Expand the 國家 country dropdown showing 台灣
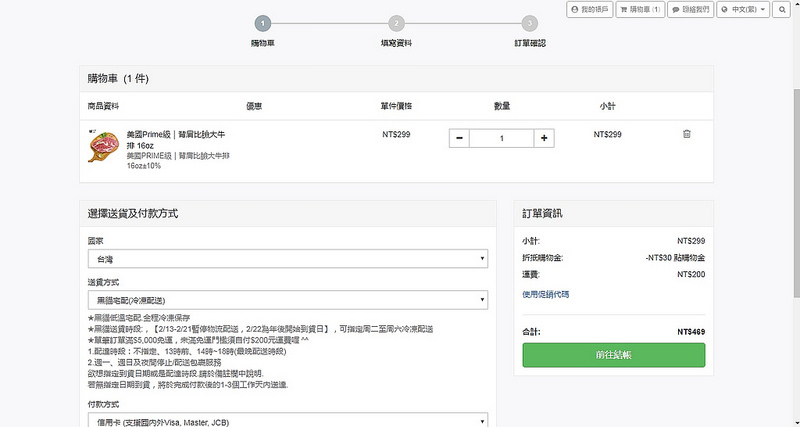The height and width of the screenshot is (427, 800). (x=287, y=259)
